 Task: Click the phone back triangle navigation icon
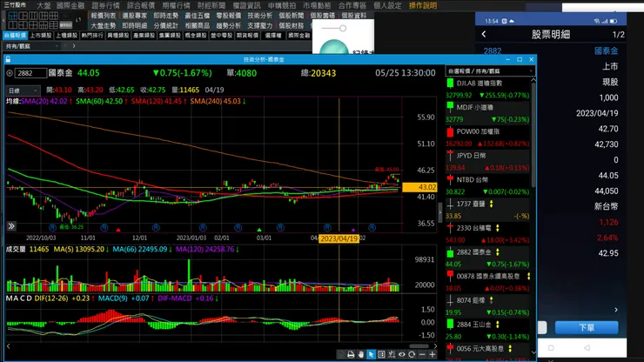pyautogui.click(x=587, y=347)
